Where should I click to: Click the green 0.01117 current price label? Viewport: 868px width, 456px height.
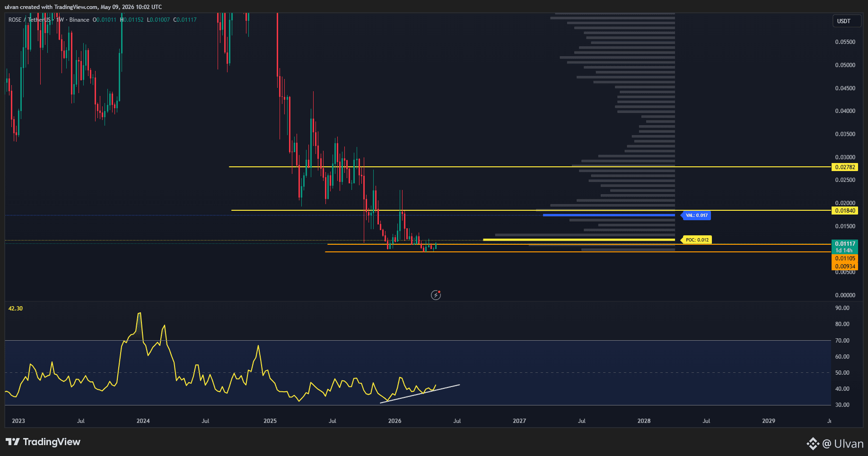[845, 244]
